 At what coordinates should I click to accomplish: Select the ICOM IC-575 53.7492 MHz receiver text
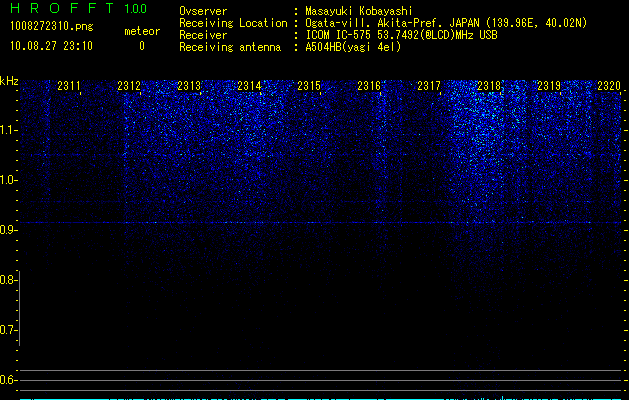[401, 35]
